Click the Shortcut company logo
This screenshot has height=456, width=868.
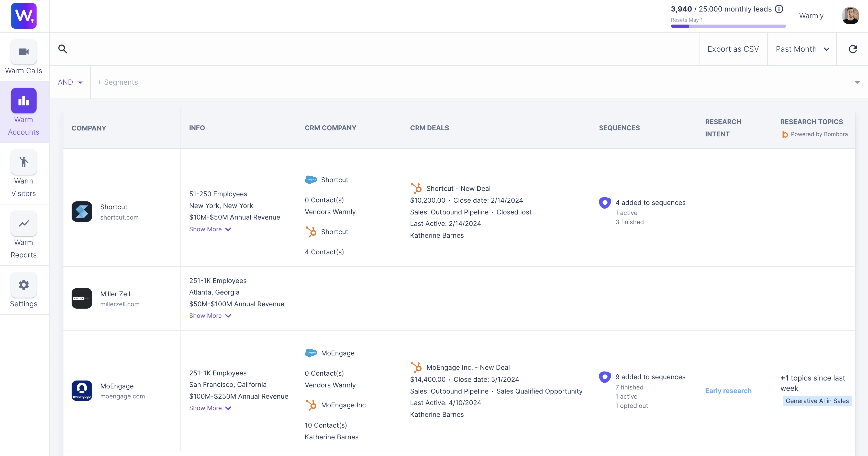tap(82, 212)
